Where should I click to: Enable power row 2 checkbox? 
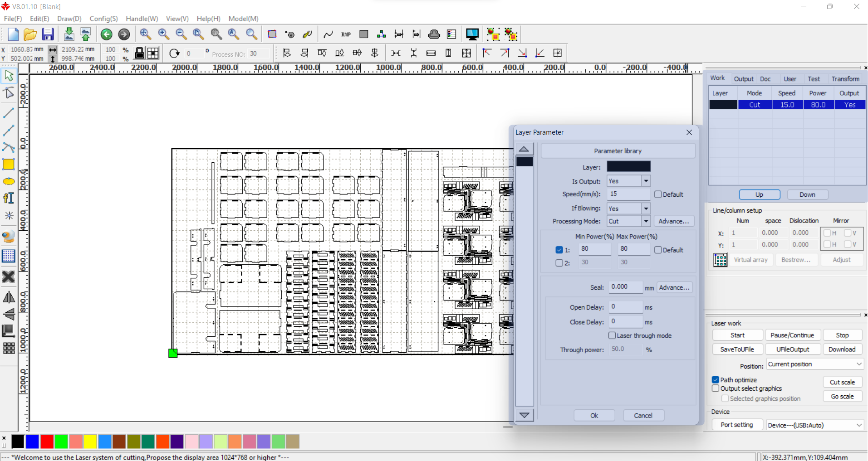tap(559, 263)
